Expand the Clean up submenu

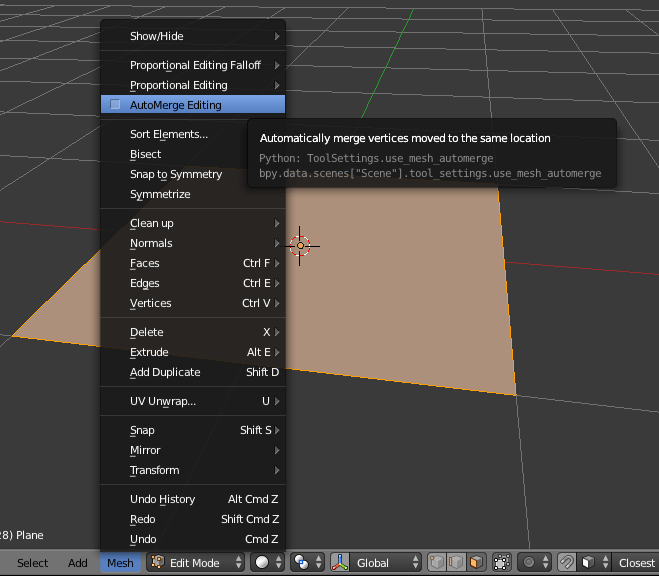(x=193, y=223)
